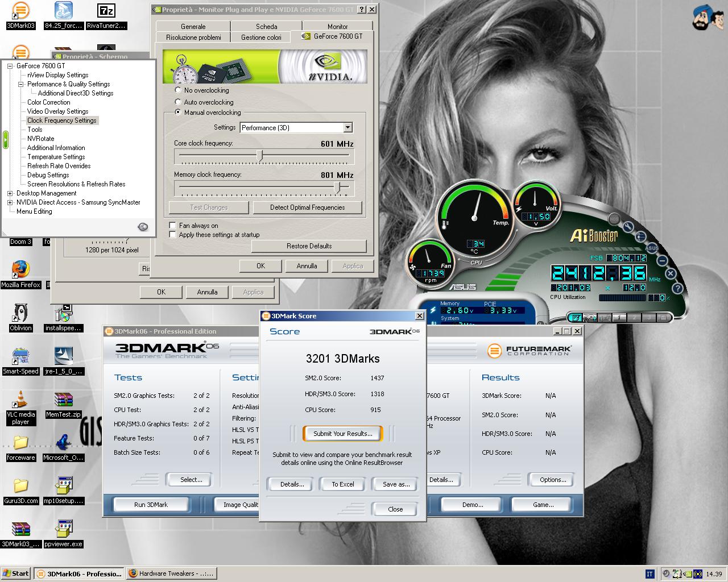Open the Oblivion desktop shortcut
The width and height of the screenshot is (728, 582).
coord(20,317)
